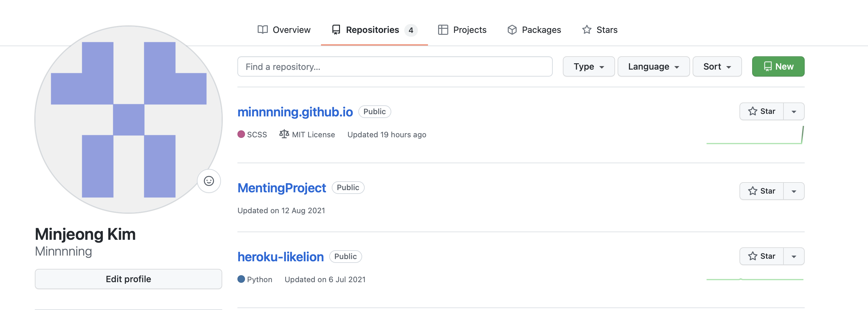Open the Packages tab
The image size is (868, 310).
click(534, 30)
